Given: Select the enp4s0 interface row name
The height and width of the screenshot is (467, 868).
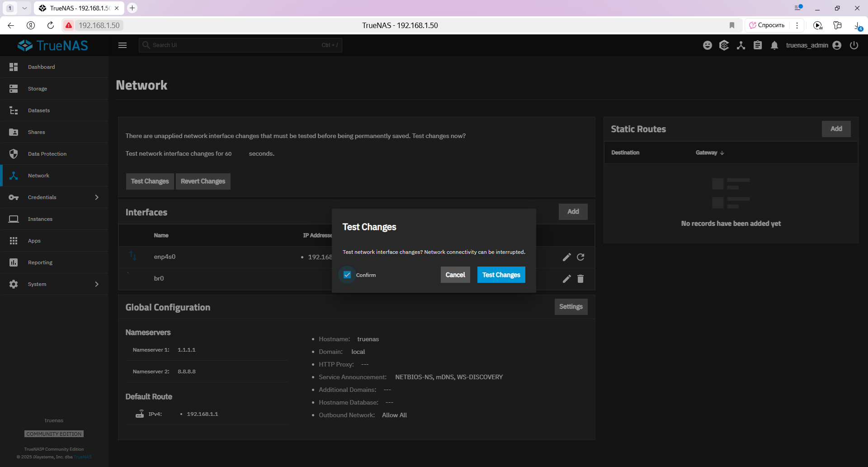Looking at the screenshot, I should coord(165,257).
